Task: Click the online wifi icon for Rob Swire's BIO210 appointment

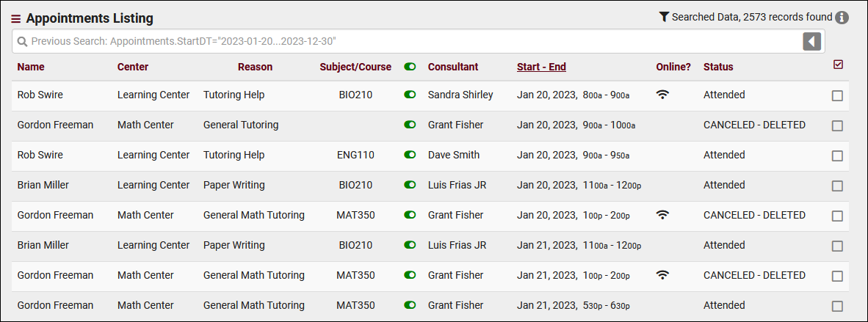Action: click(662, 95)
